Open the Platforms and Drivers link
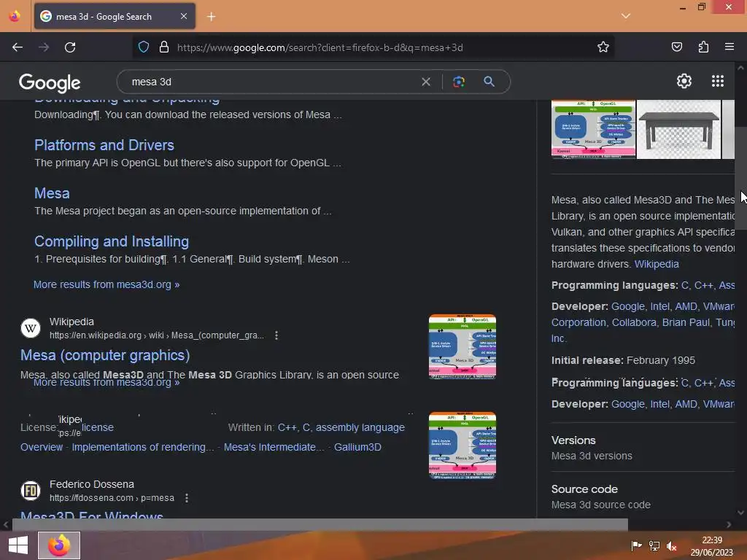Viewport: 747px width, 560px height. tap(104, 145)
